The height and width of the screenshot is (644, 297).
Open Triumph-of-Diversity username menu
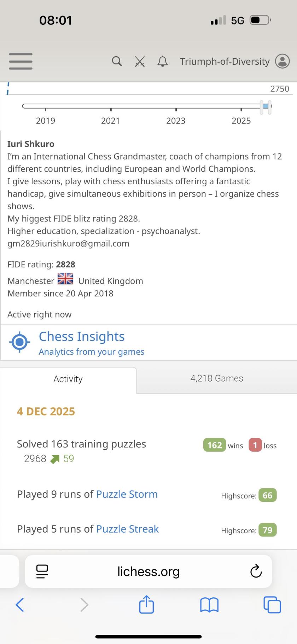point(225,62)
